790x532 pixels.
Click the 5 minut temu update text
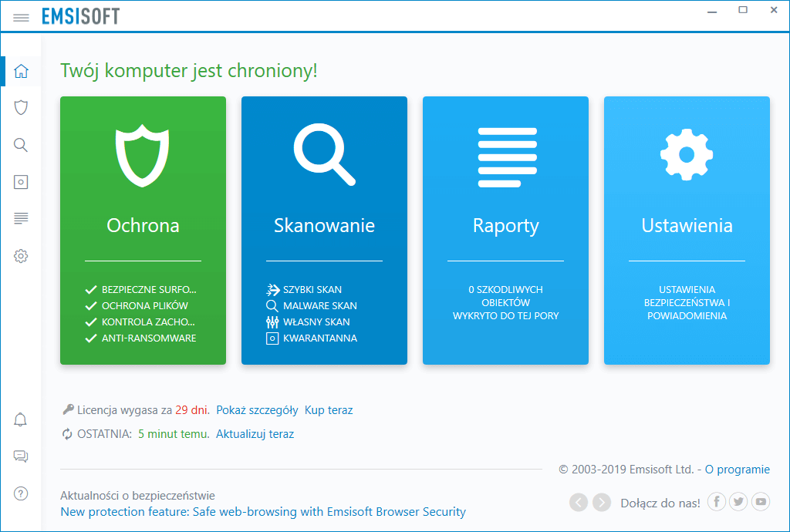(x=174, y=434)
